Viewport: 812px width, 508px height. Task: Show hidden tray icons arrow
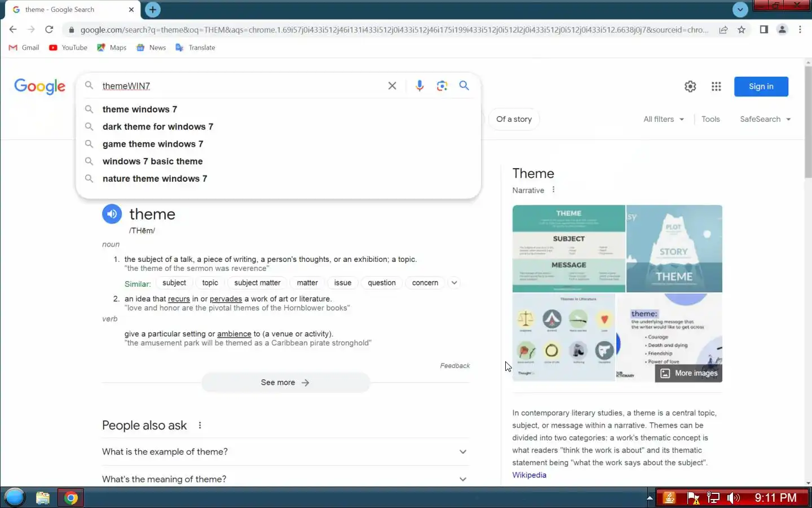coord(650,498)
